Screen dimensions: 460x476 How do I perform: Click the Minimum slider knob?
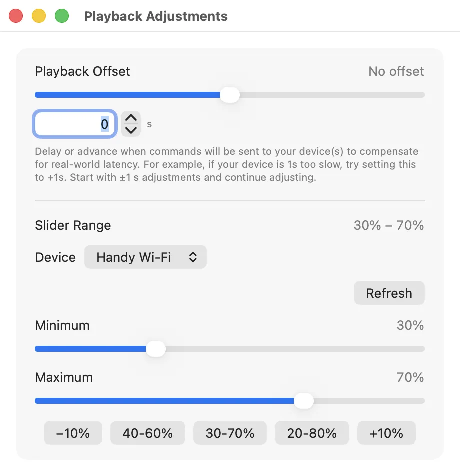(155, 349)
